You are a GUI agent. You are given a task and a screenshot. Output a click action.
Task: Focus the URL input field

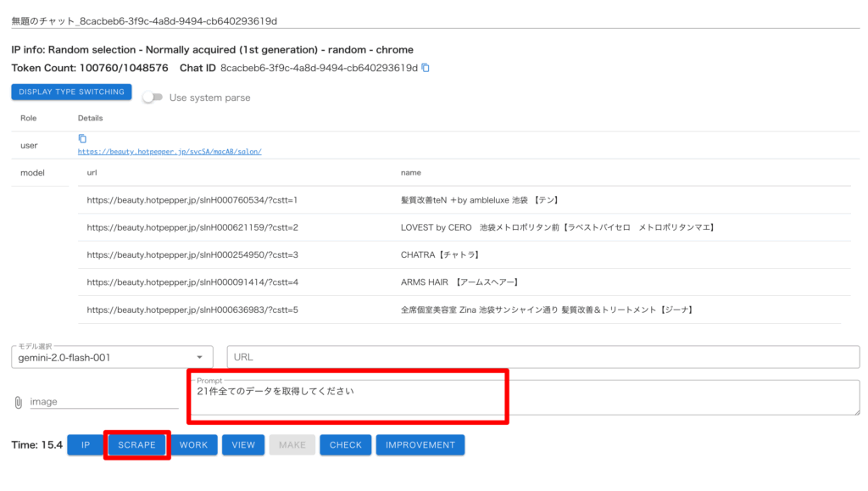(x=542, y=357)
